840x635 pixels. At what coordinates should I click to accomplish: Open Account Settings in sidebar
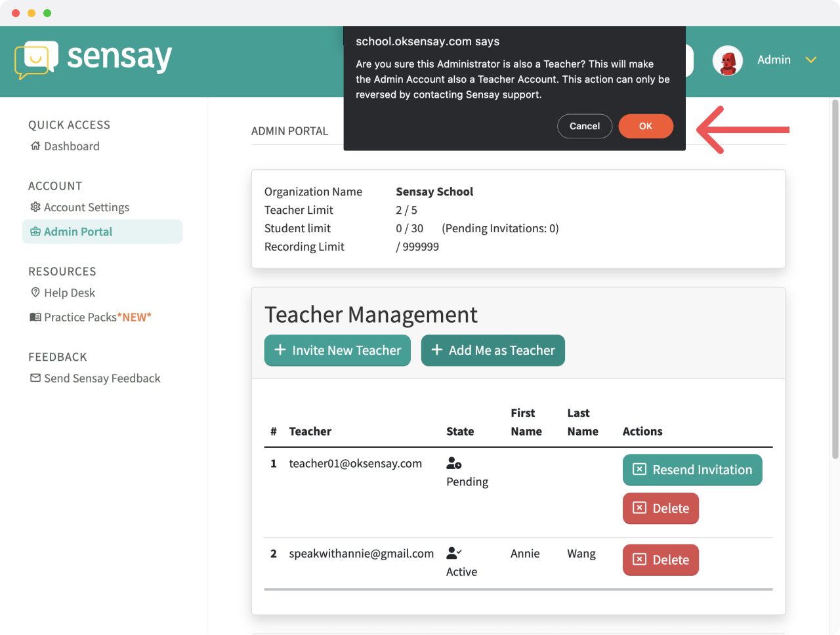87,207
